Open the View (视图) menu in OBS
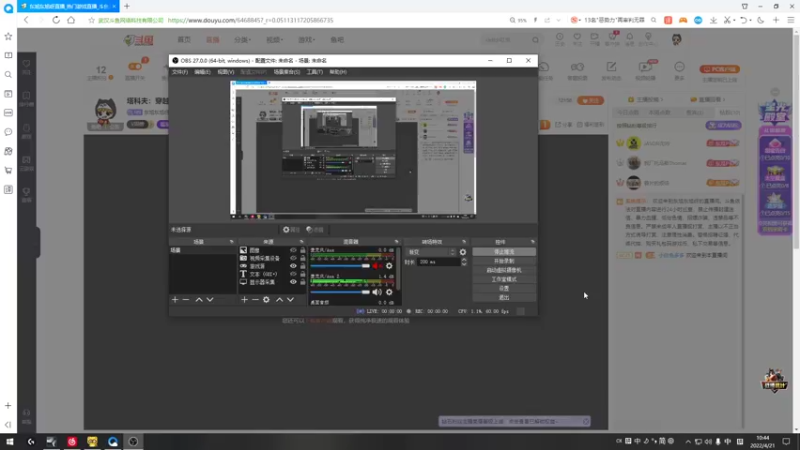Screen dimensions: 800x450 tap(226, 72)
